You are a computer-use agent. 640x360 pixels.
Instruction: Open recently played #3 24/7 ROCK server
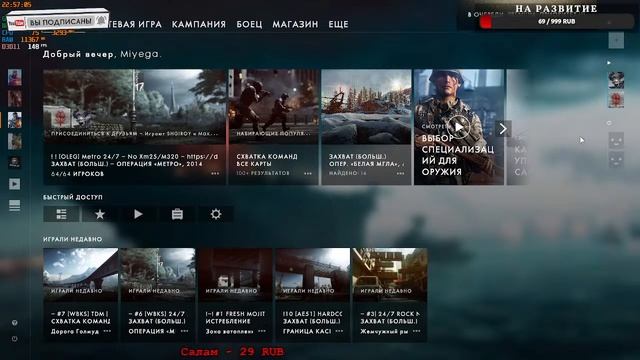pyautogui.click(x=390, y=295)
